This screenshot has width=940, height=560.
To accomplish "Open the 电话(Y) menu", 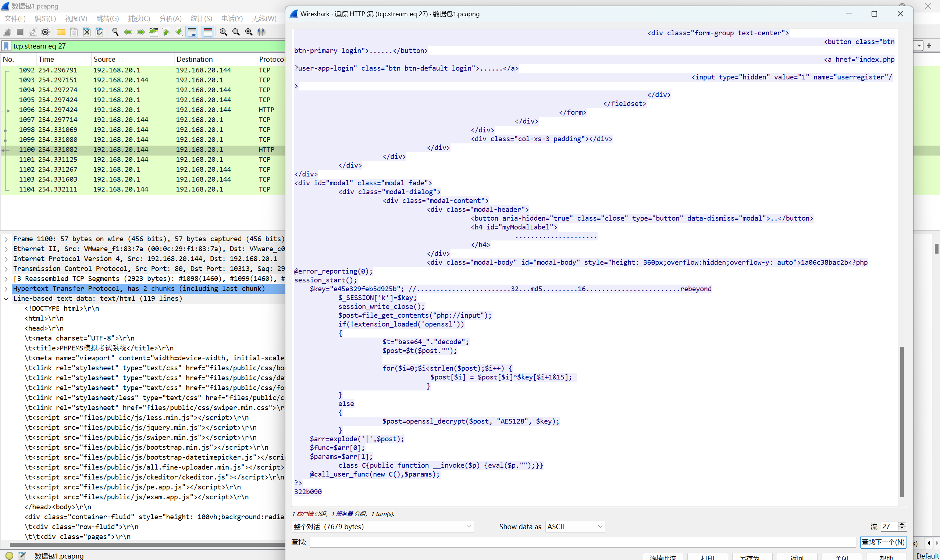I will [232, 18].
